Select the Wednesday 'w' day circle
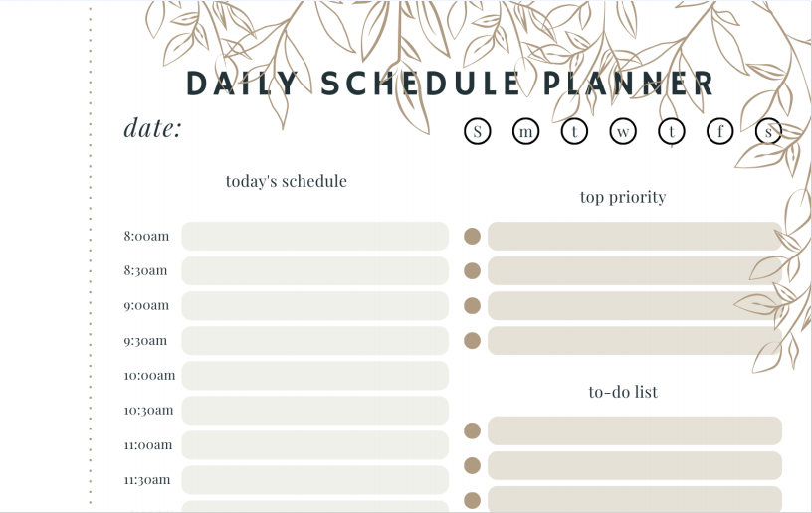This screenshot has height=513, width=812. point(623,130)
